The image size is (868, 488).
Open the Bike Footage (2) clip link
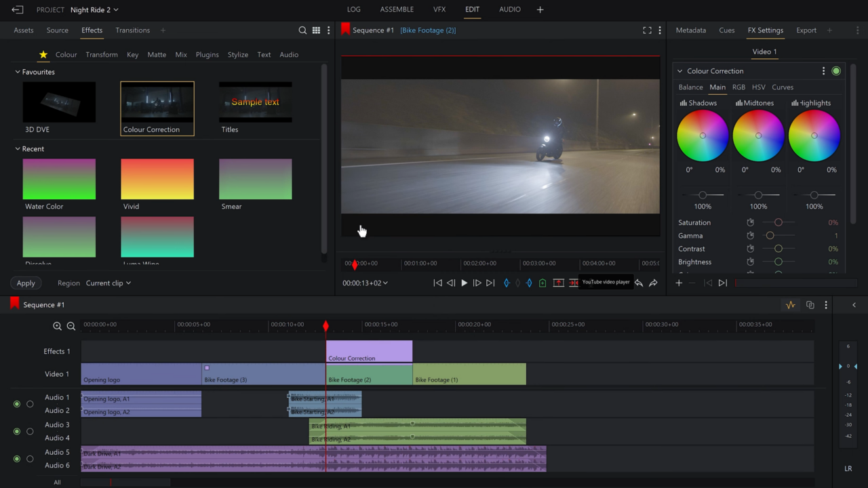(428, 30)
